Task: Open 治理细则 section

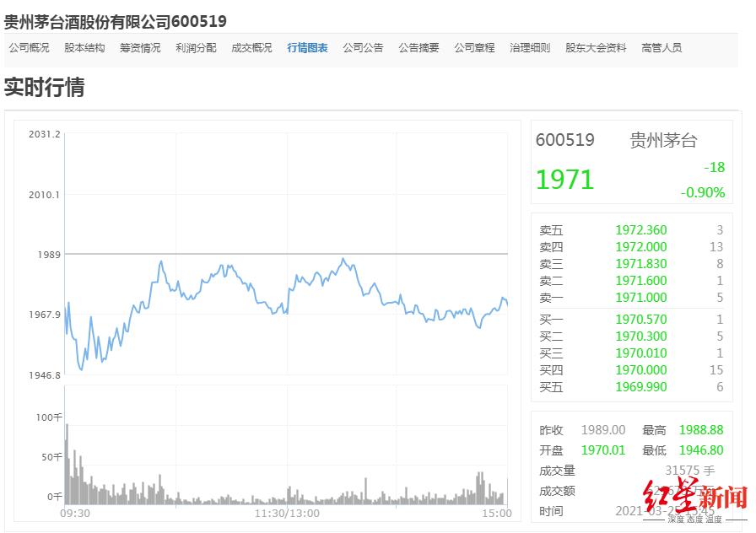Action: pyautogui.click(x=530, y=48)
